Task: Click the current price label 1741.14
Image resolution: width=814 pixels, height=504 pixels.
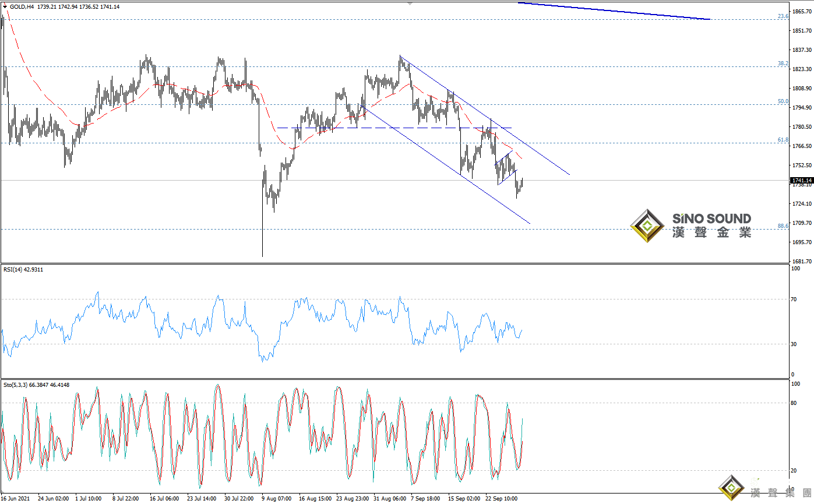Action: click(801, 181)
